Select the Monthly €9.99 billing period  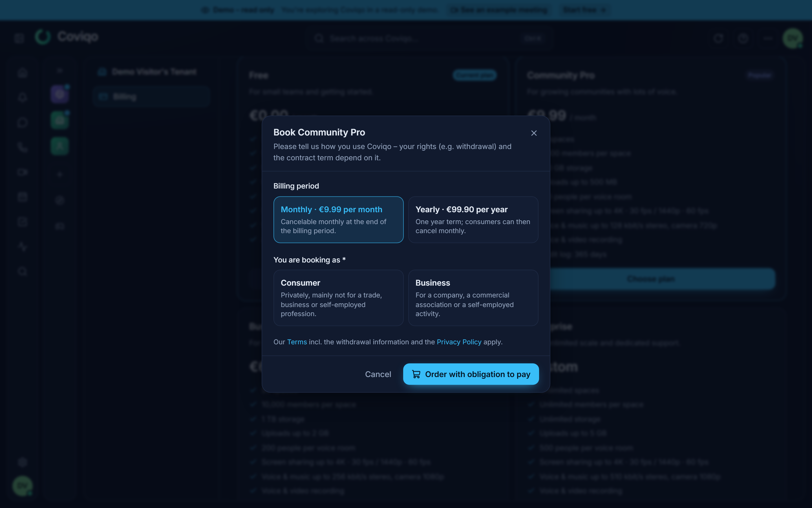(338, 219)
